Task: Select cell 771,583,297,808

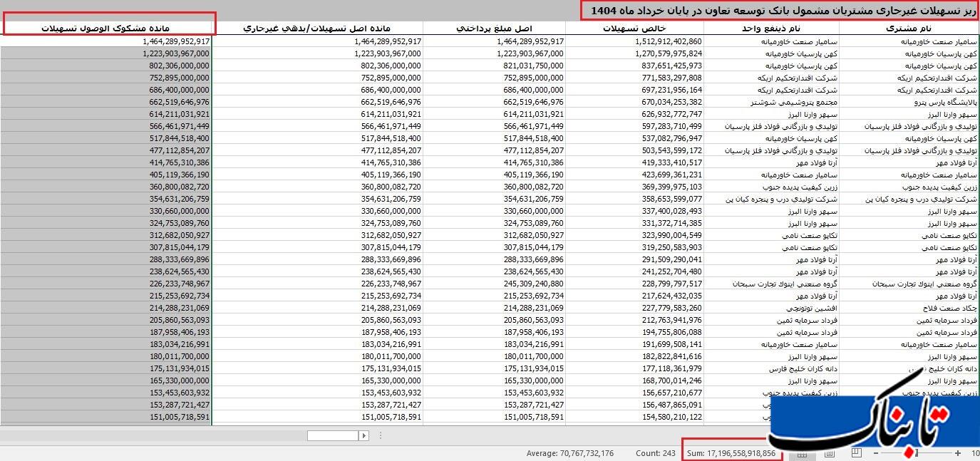Action: click(x=635, y=78)
